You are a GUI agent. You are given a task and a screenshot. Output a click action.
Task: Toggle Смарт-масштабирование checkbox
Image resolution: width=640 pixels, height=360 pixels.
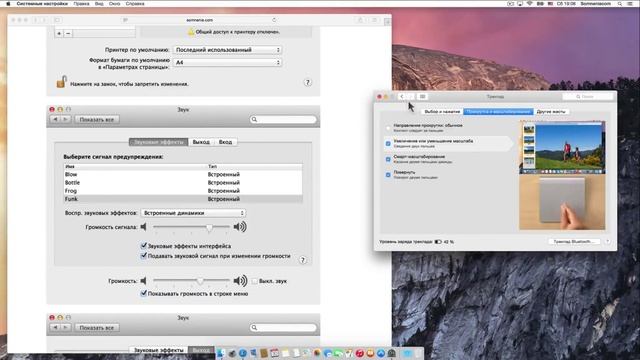(388, 159)
